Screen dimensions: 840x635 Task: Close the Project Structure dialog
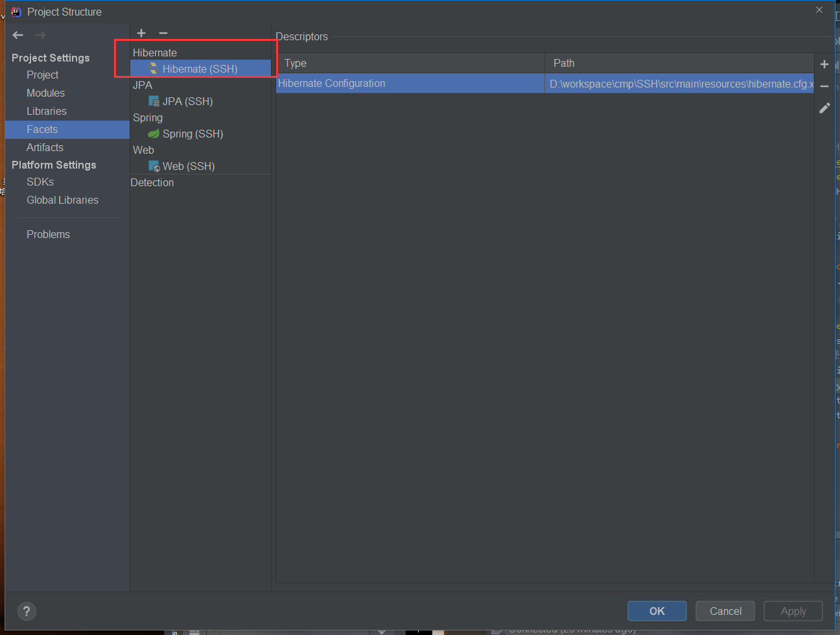pos(819,10)
